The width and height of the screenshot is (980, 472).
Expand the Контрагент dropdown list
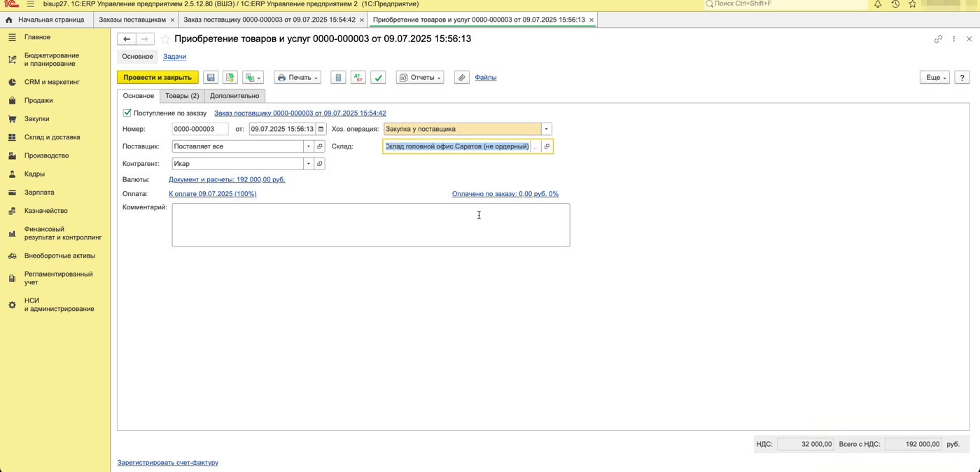point(308,164)
